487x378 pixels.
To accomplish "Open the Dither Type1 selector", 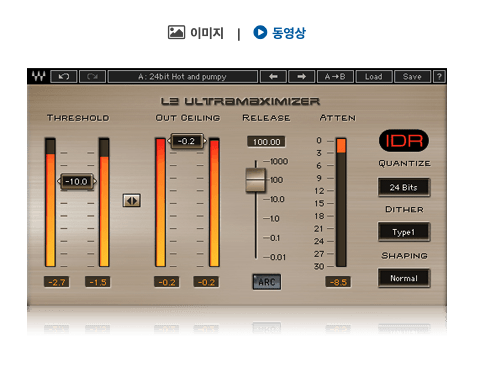I will tap(404, 232).
